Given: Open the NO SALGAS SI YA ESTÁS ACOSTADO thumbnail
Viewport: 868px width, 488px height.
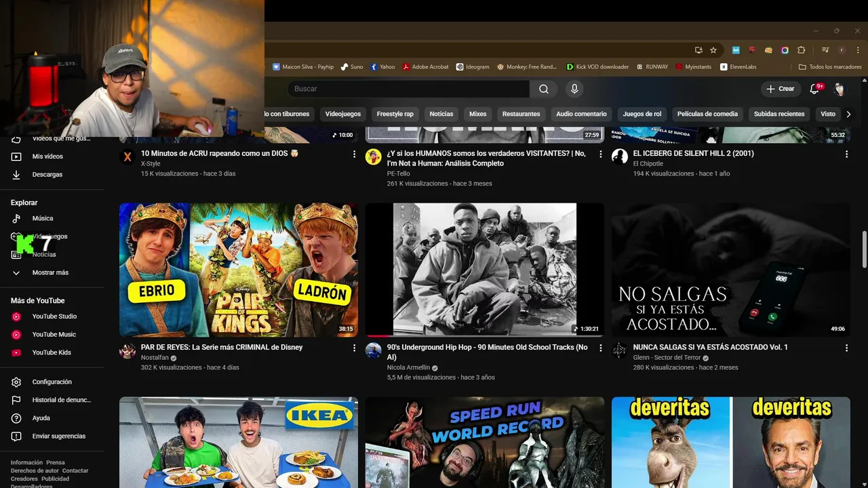Looking at the screenshot, I should click(x=731, y=270).
